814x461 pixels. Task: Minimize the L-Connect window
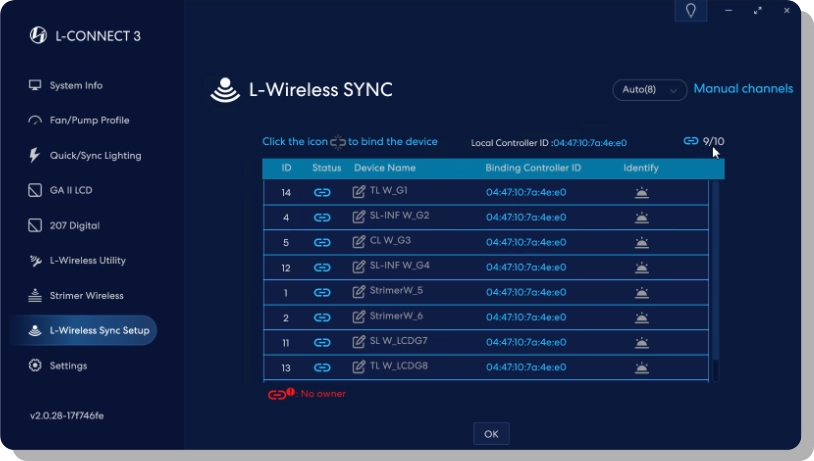coord(728,10)
